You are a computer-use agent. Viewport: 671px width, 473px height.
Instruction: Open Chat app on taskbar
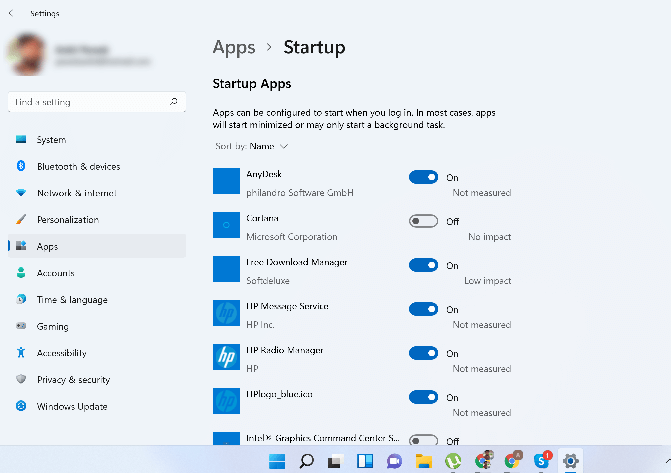394,461
